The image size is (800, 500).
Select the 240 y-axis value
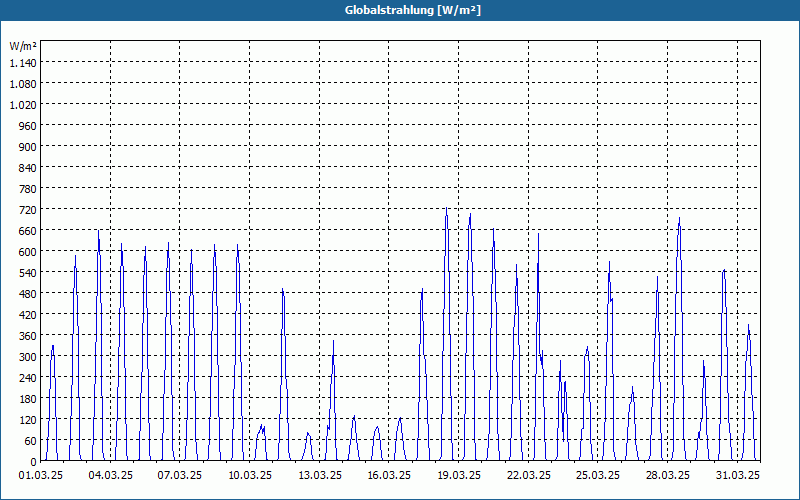28,378
